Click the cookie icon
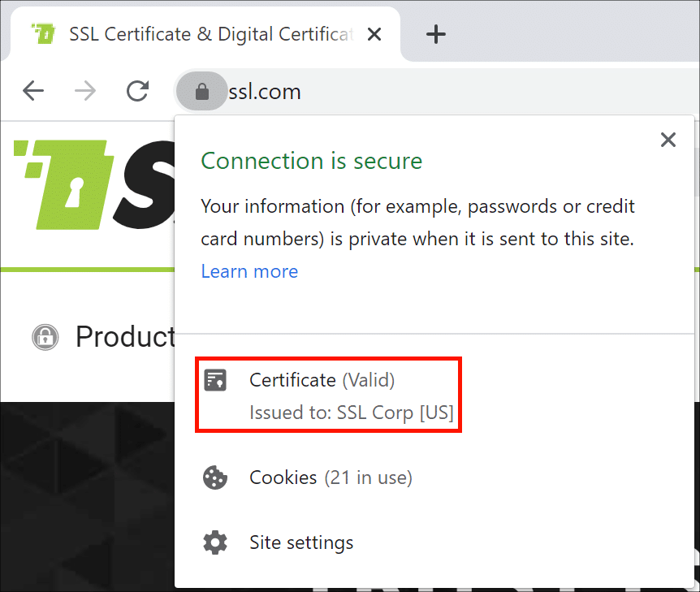The image size is (700, 592). tap(215, 477)
